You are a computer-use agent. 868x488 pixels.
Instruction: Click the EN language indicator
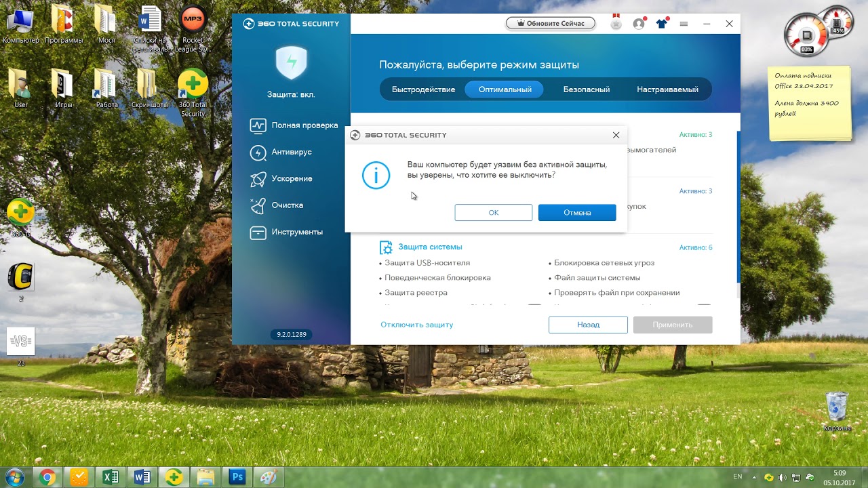click(x=738, y=476)
